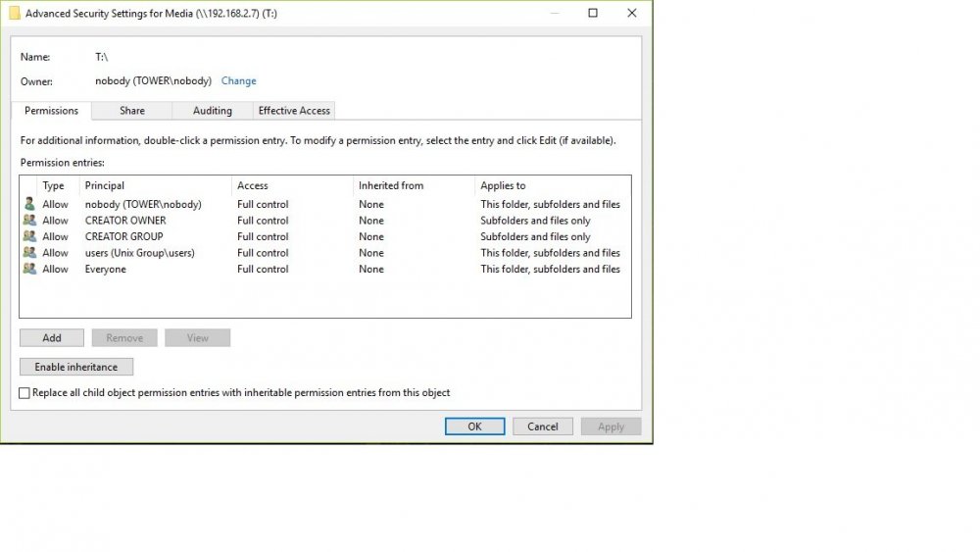
Task: Select the CREATOR GROUP principal entry
Action: tap(123, 237)
